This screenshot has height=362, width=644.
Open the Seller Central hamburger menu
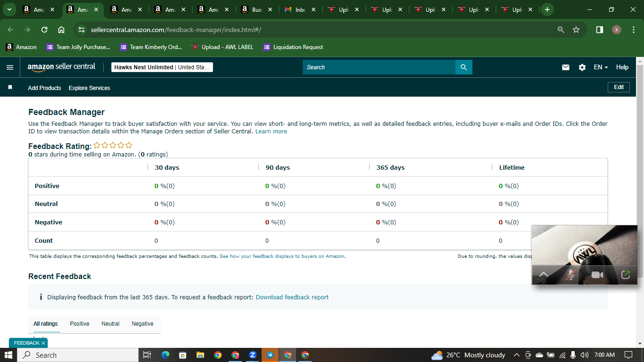[x=10, y=67]
